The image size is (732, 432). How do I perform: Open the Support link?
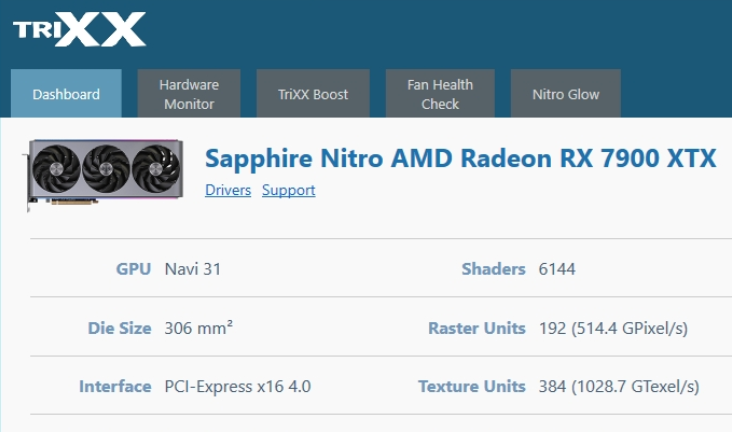click(x=289, y=190)
